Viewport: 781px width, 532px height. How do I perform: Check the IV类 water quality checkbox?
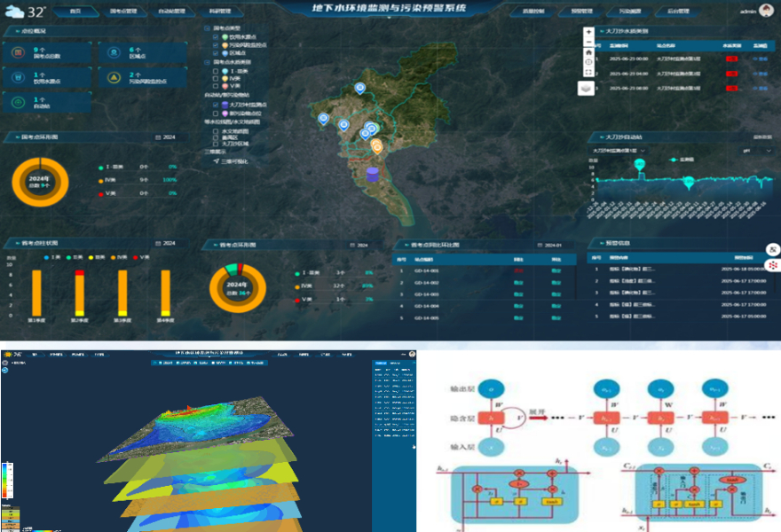(x=215, y=79)
